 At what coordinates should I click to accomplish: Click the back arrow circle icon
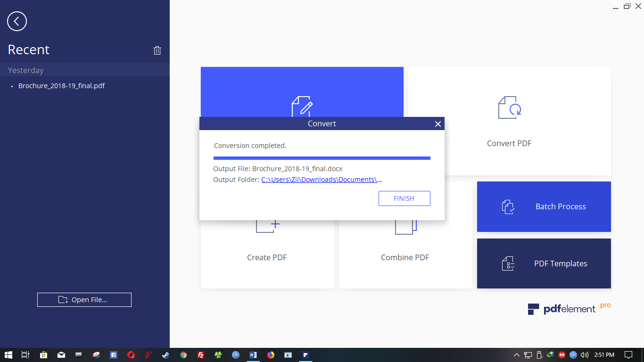tap(17, 21)
